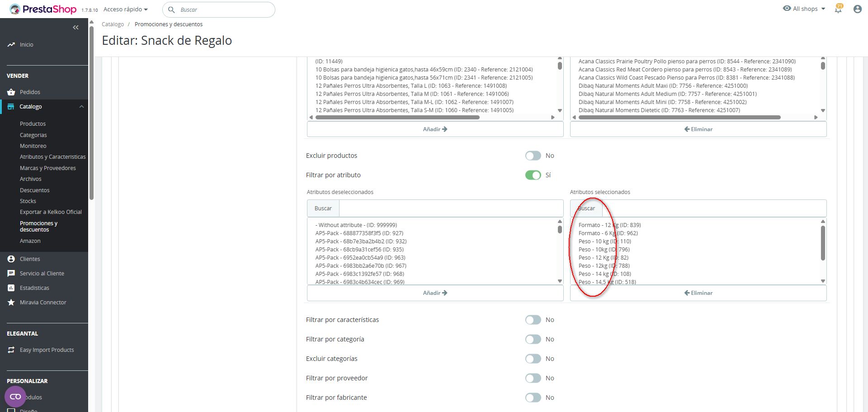Select '- Without attribute - (ID: 999999)'
The width and height of the screenshot is (868, 412).
356,225
